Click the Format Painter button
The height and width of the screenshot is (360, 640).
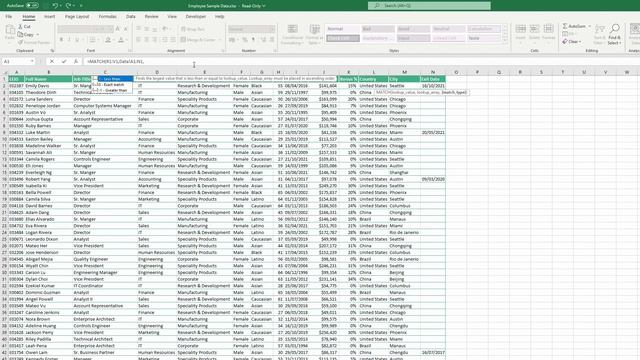(x=34, y=42)
